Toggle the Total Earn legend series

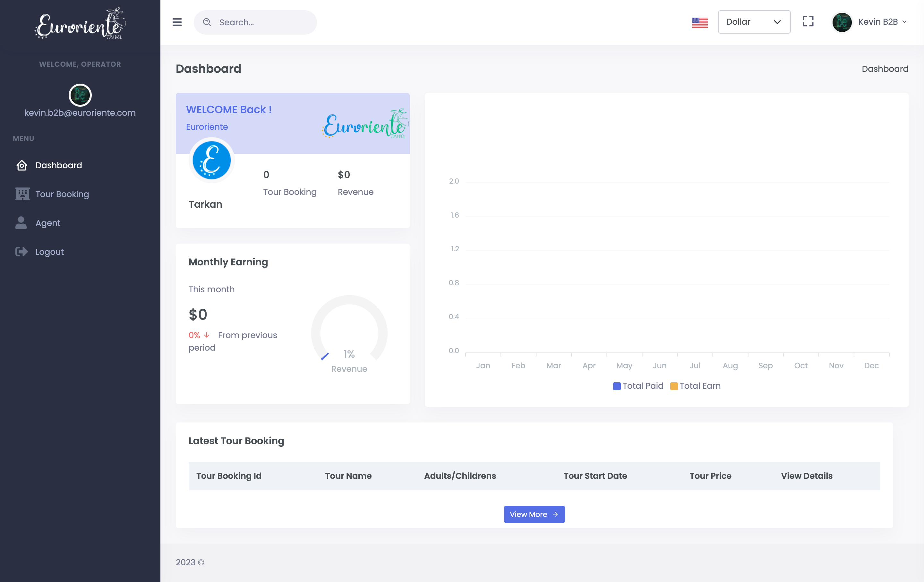pyautogui.click(x=695, y=386)
